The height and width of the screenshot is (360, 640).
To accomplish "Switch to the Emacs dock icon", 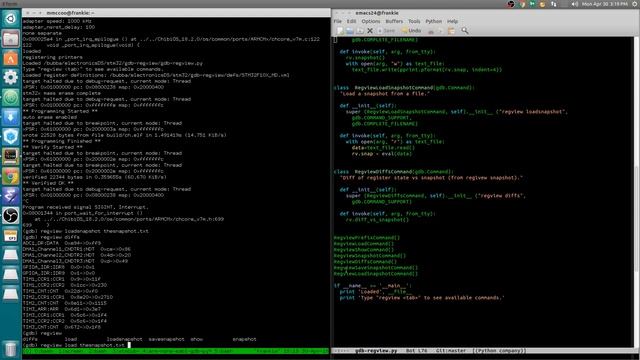I will click(x=11, y=196).
